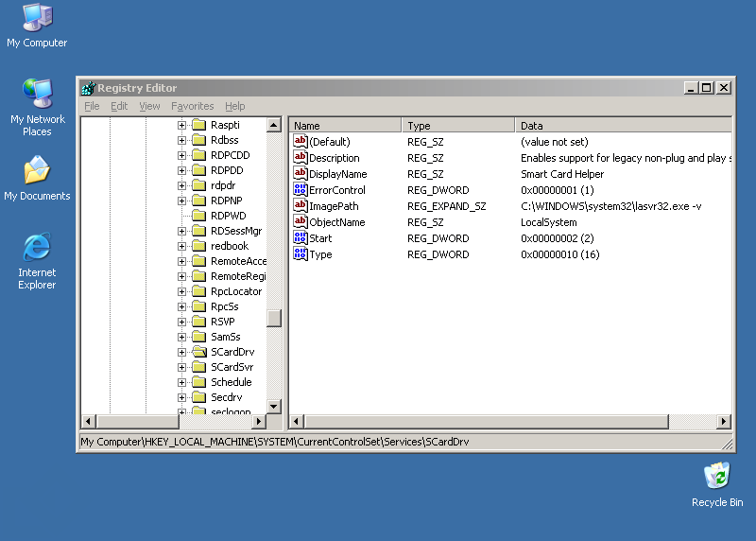Image resolution: width=756 pixels, height=541 pixels.
Task: Select the RemoteRegi key label
Action: coord(238,276)
